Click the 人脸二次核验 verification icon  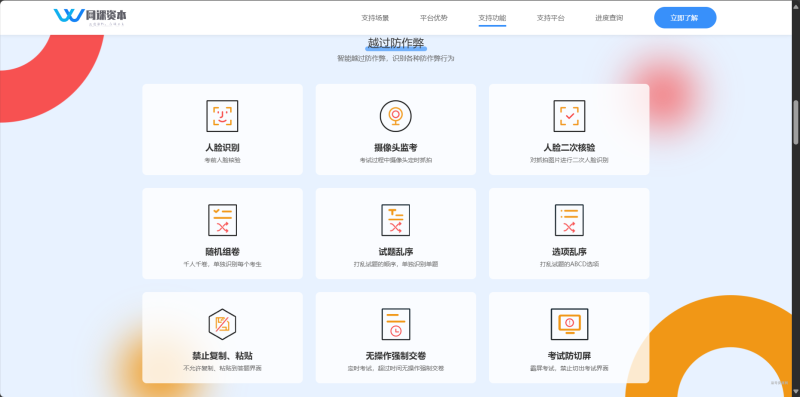[x=569, y=116]
